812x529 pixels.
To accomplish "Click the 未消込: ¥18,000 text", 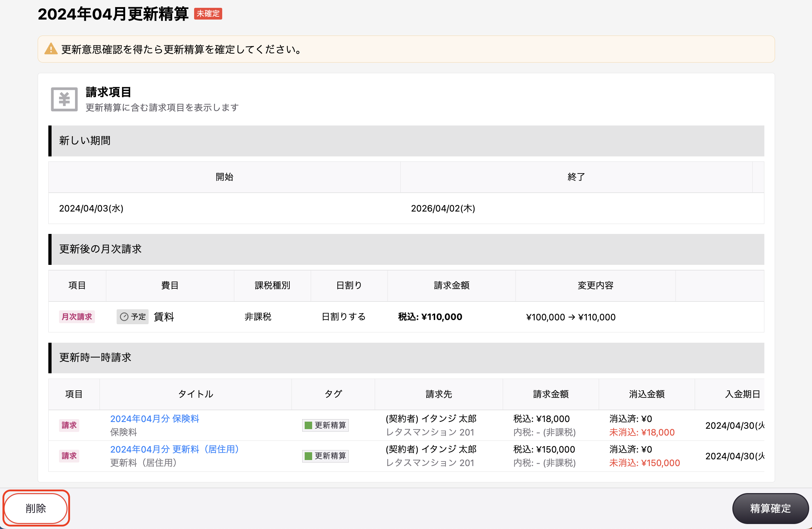I will [642, 432].
